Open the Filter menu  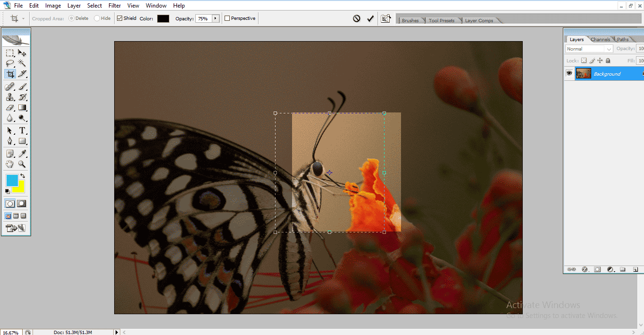pyautogui.click(x=115, y=6)
